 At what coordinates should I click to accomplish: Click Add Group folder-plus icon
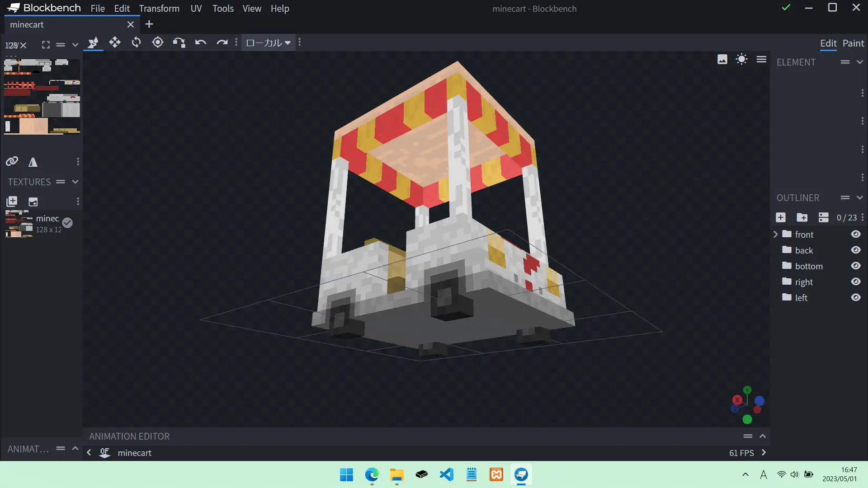[802, 217]
